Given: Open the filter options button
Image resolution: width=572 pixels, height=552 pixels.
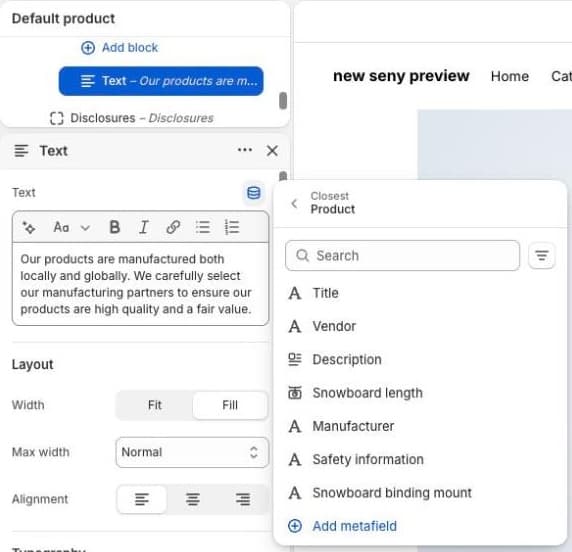Looking at the screenshot, I should [x=542, y=255].
